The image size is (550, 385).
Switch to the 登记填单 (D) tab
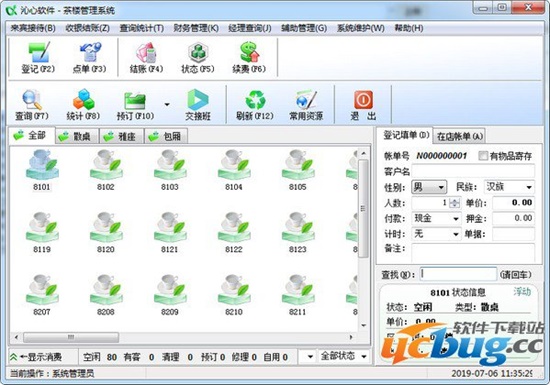click(405, 135)
